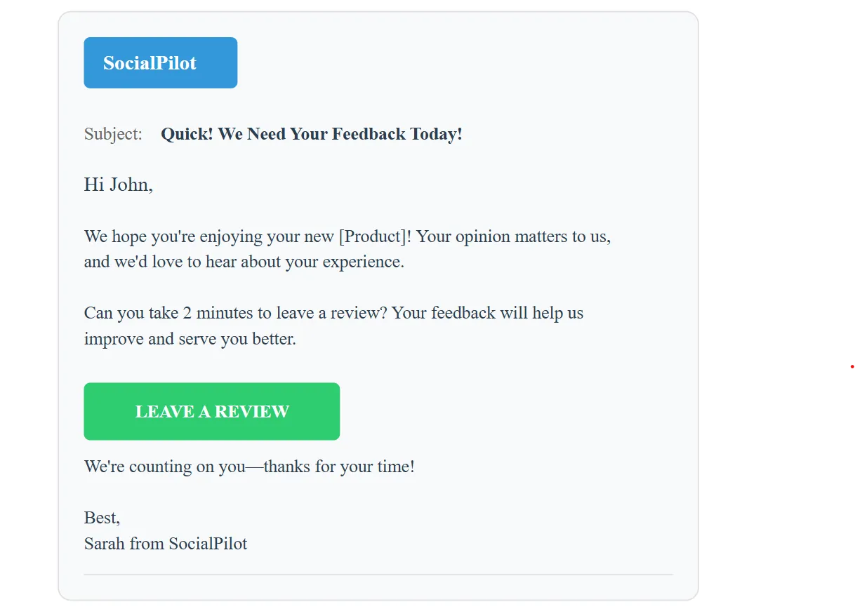Click the bold subject 'Quick! We Need Your Feedback Today!'
855x616 pixels.
pos(312,133)
